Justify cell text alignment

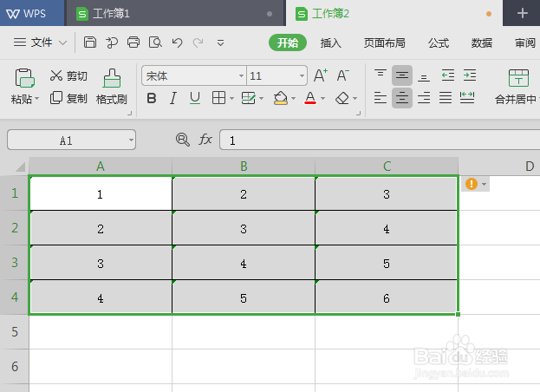(x=446, y=98)
